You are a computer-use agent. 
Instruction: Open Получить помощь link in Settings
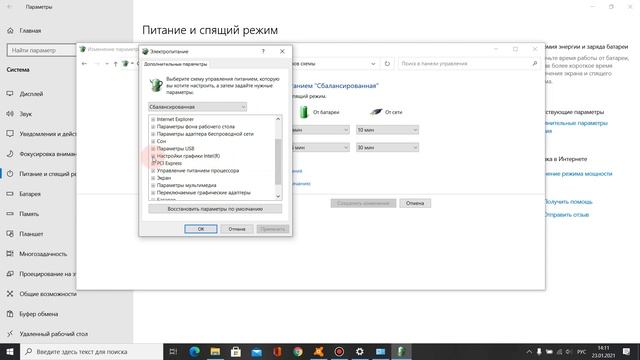point(568,202)
